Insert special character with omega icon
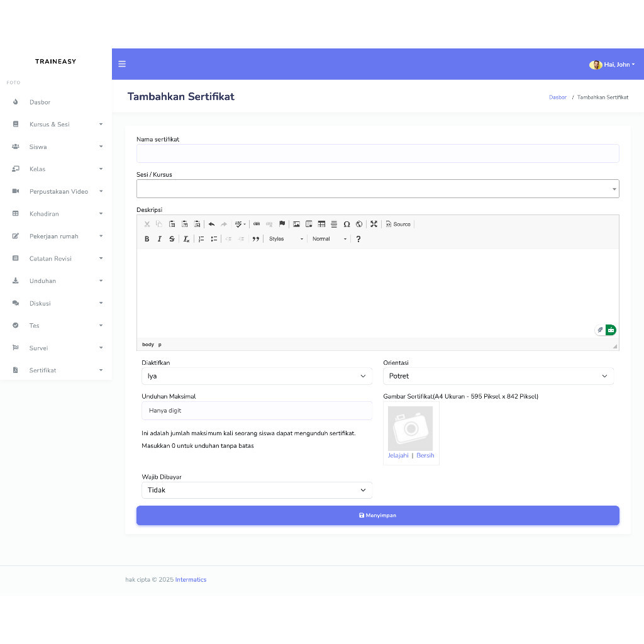Screen dimensions: 644x644 [347, 224]
